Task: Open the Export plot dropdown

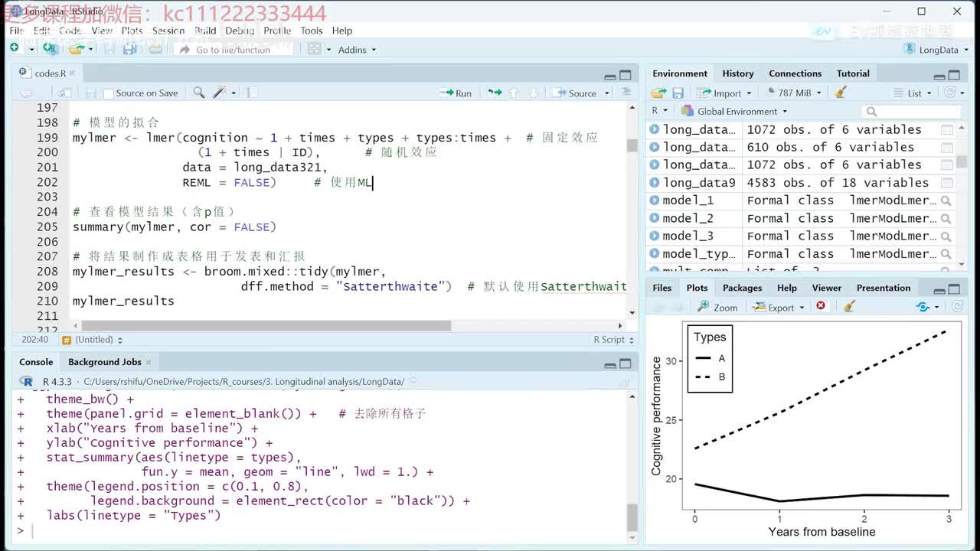Action: coord(778,307)
